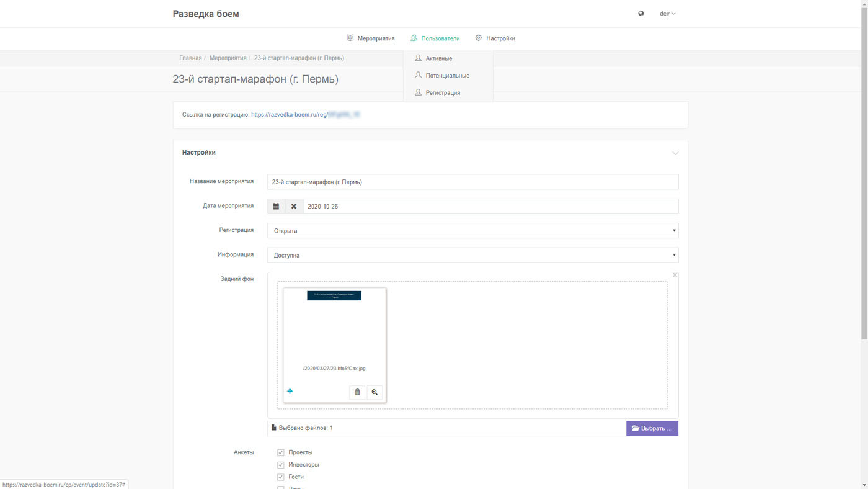Delete the uploaded background image

click(x=357, y=392)
